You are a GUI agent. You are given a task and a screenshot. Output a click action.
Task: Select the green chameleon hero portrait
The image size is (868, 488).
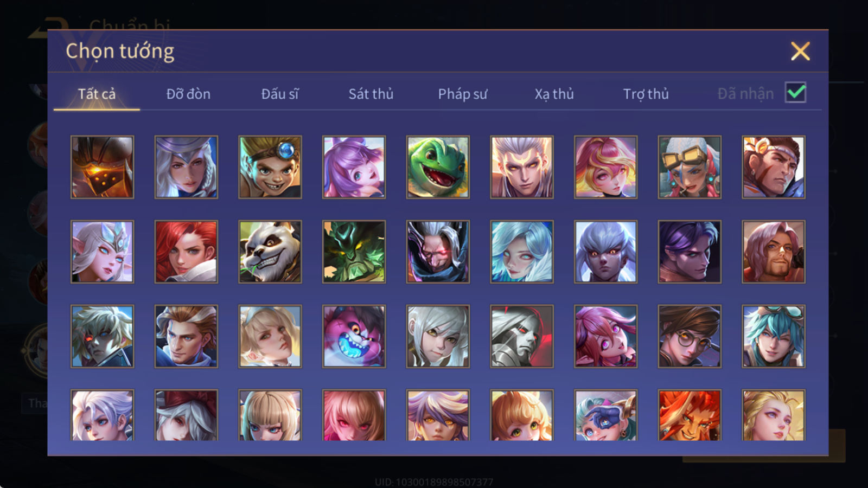(x=438, y=167)
